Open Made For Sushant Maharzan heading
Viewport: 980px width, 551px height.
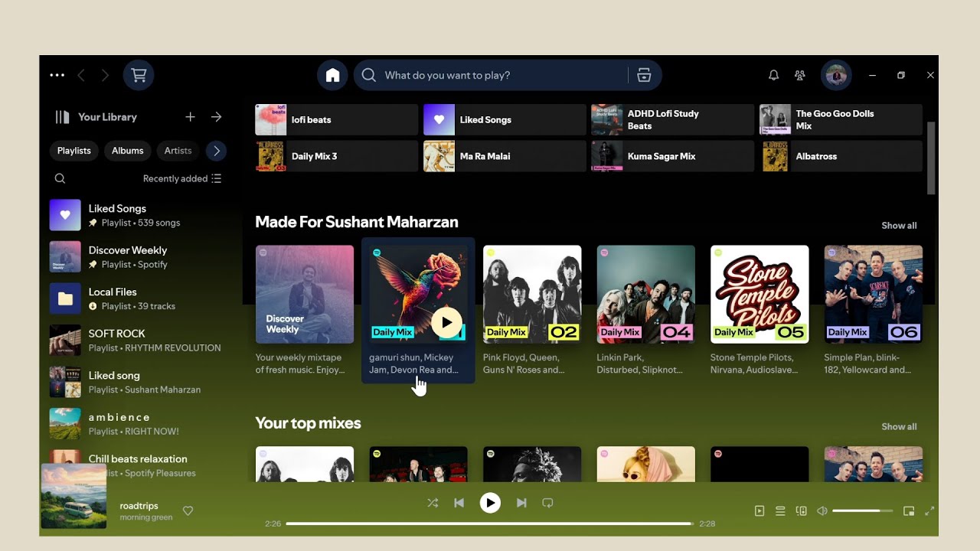point(357,222)
